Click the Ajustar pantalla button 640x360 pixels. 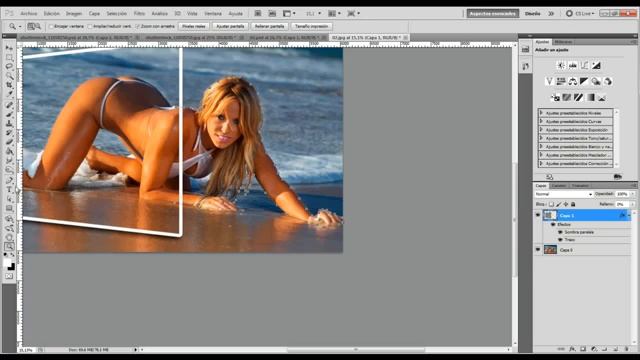pyautogui.click(x=230, y=27)
